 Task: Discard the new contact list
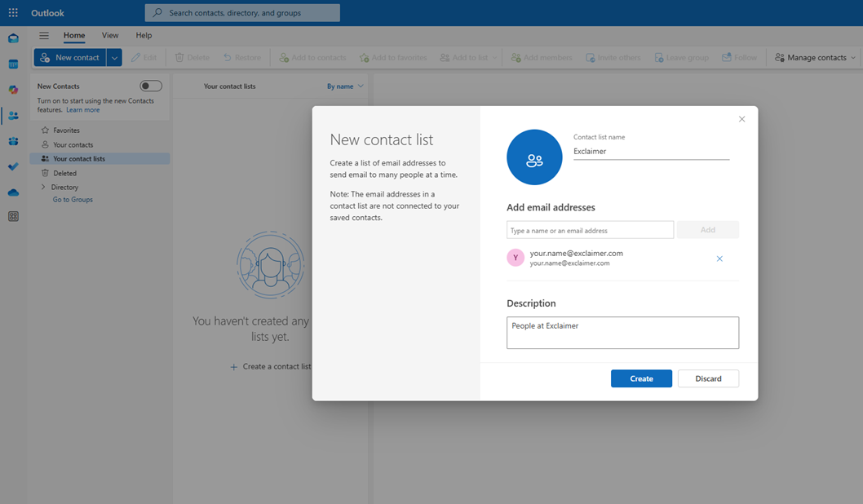tap(708, 378)
